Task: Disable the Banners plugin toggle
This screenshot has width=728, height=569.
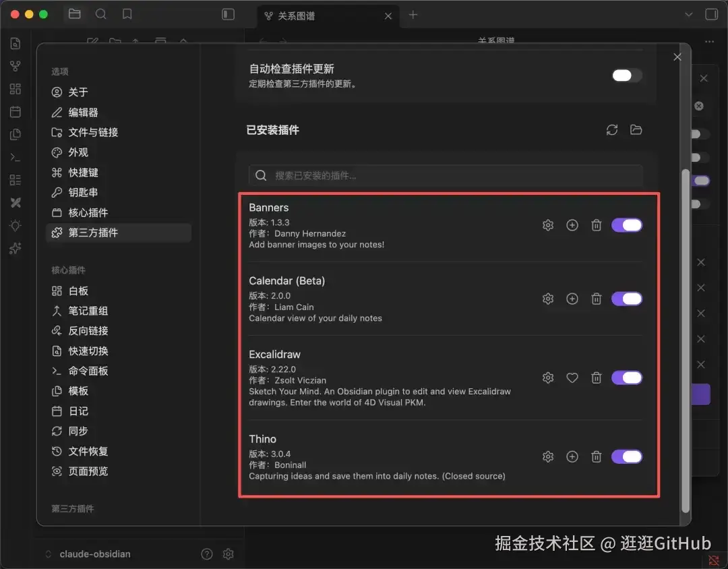Action: point(627,225)
